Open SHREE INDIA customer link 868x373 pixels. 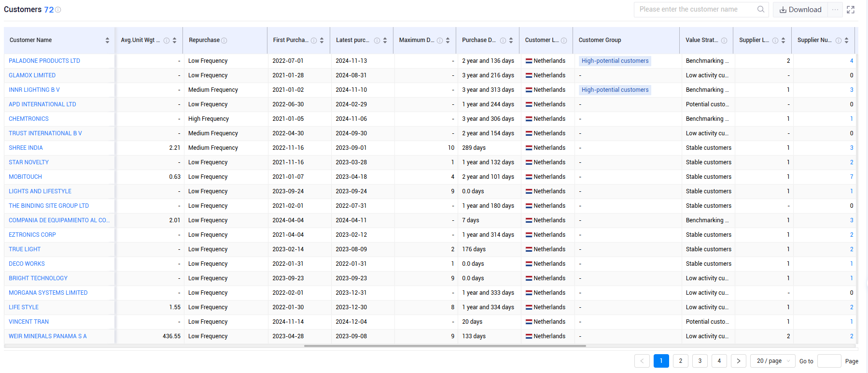(26, 148)
